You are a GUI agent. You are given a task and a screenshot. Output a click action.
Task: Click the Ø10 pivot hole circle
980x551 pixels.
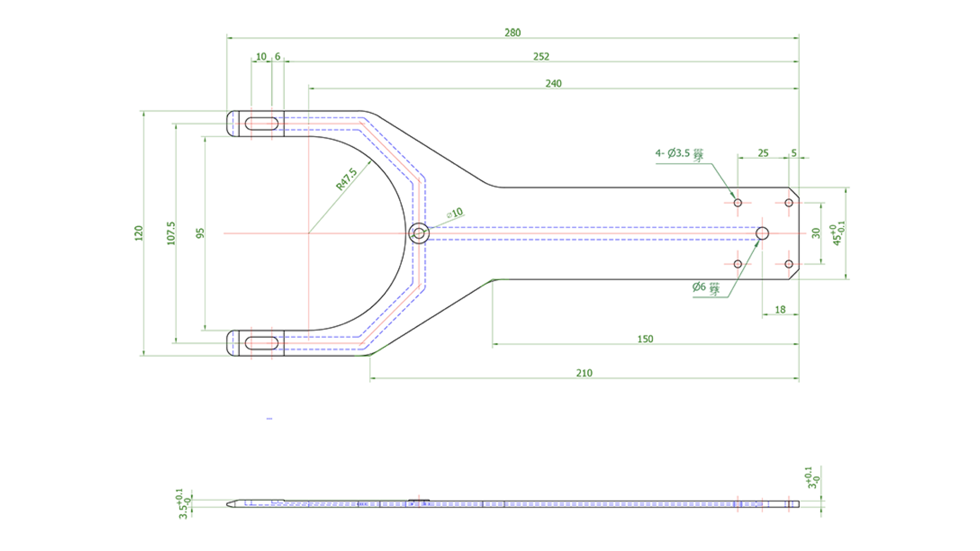tap(419, 233)
